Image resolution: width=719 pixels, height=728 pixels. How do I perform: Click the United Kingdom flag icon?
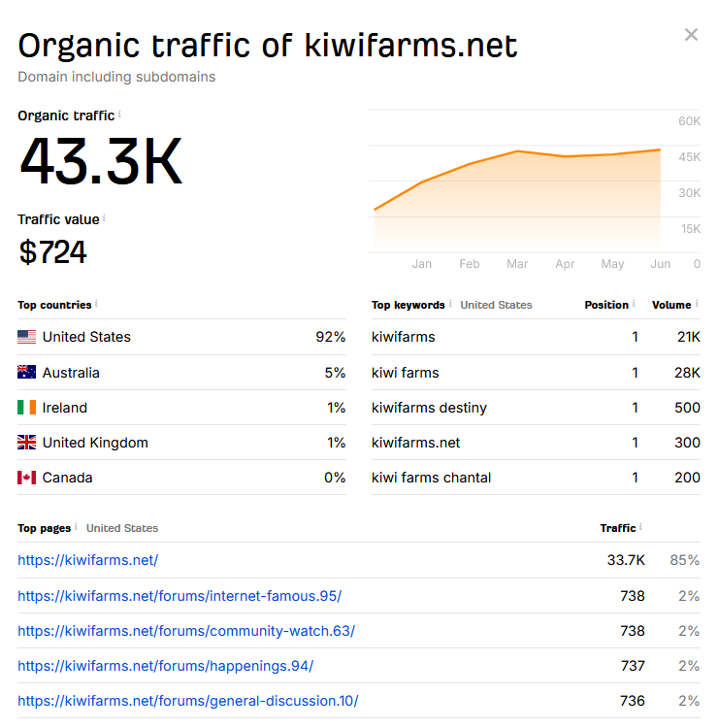coord(26,443)
